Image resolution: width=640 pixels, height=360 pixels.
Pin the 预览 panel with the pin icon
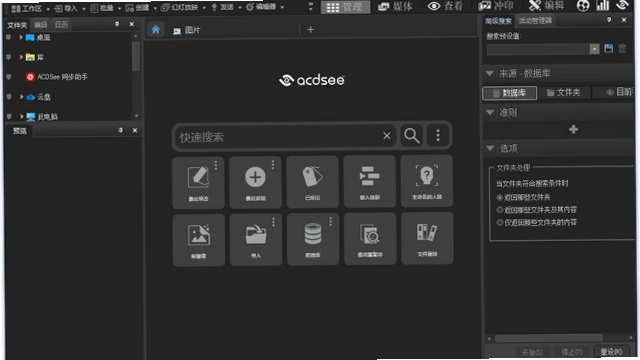pyautogui.click(x=120, y=130)
